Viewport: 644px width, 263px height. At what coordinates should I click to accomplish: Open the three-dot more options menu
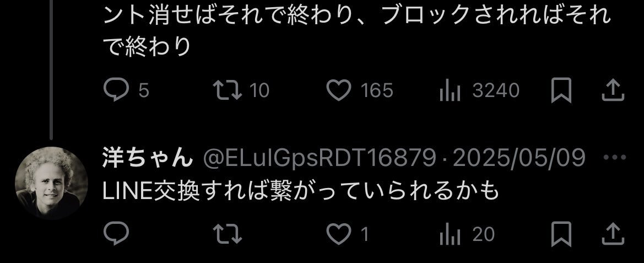pos(614,157)
